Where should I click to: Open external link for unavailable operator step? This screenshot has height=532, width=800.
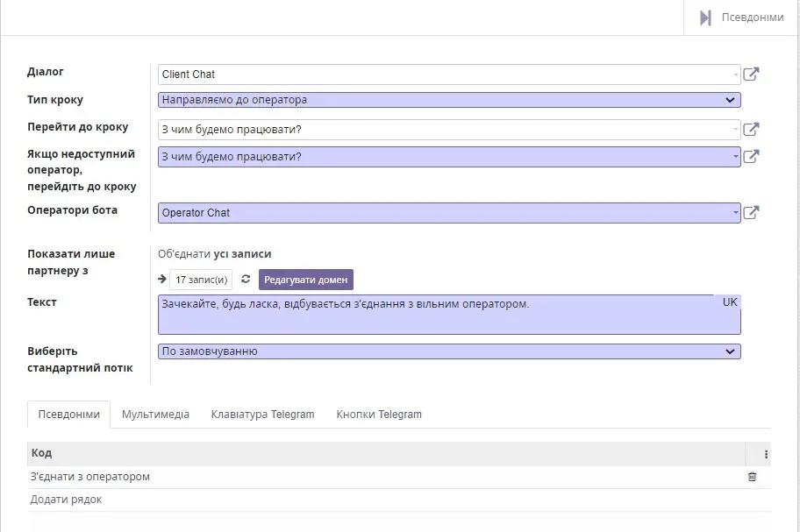[x=751, y=157]
